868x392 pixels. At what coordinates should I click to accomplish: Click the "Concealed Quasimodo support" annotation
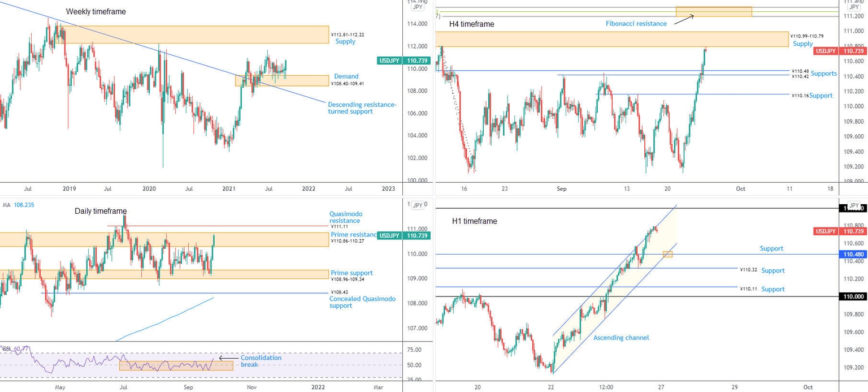click(362, 302)
